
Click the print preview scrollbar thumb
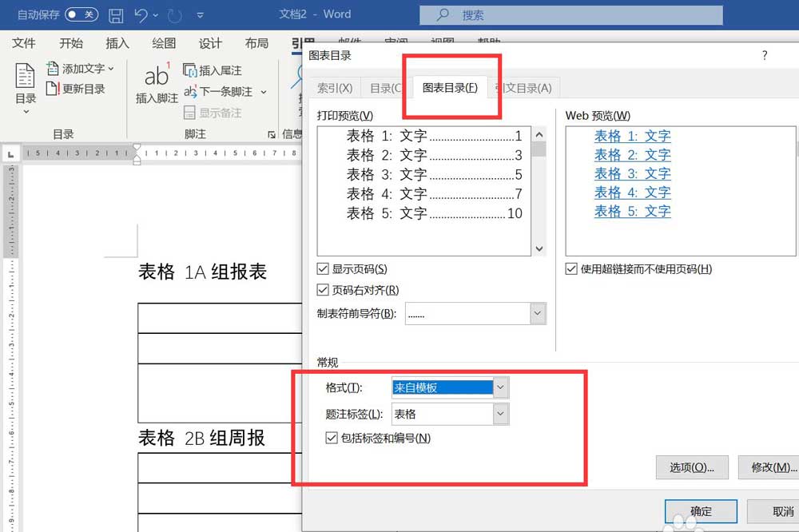pyautogui.click(x=539, y=149)
